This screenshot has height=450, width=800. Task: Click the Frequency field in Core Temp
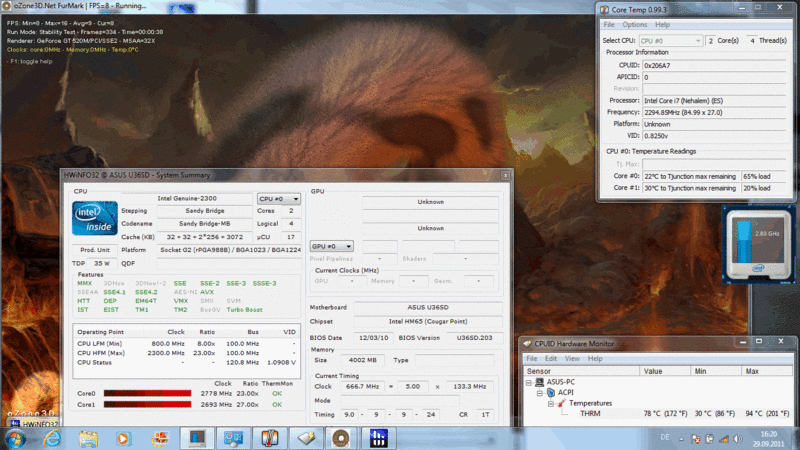(x=714, y=112)
